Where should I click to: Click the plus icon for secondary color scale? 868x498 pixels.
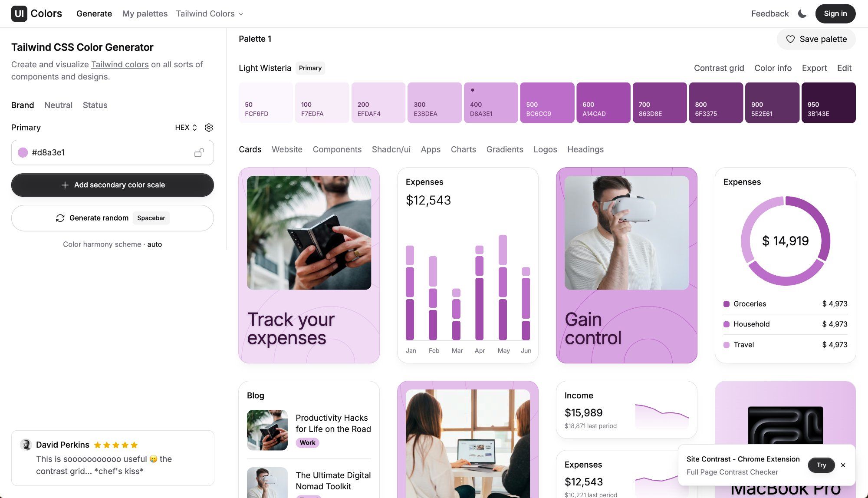coord(65,185)
